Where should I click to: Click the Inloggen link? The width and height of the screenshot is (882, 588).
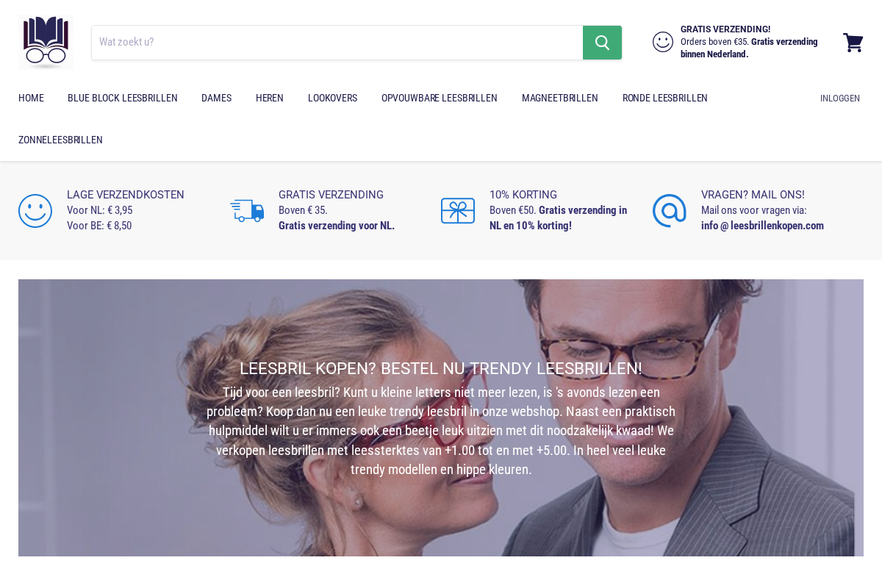click(x=840, y=98)
